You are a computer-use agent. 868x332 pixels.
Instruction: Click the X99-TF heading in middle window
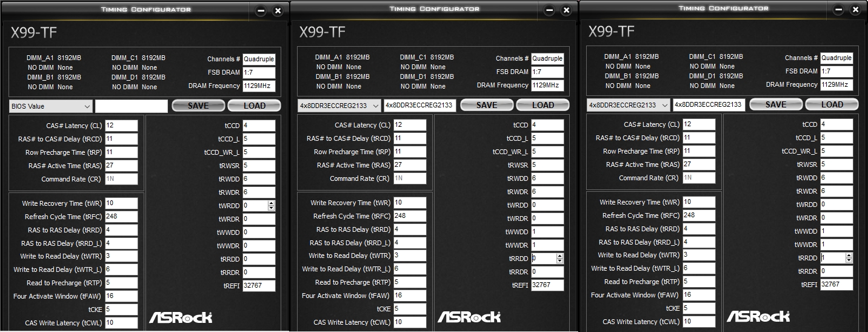322,32
